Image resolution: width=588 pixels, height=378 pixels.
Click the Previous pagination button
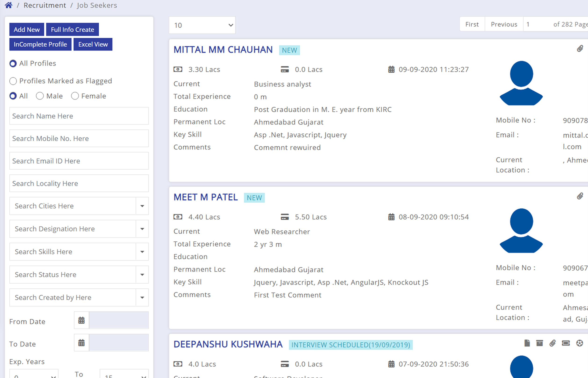coord(504,24)
